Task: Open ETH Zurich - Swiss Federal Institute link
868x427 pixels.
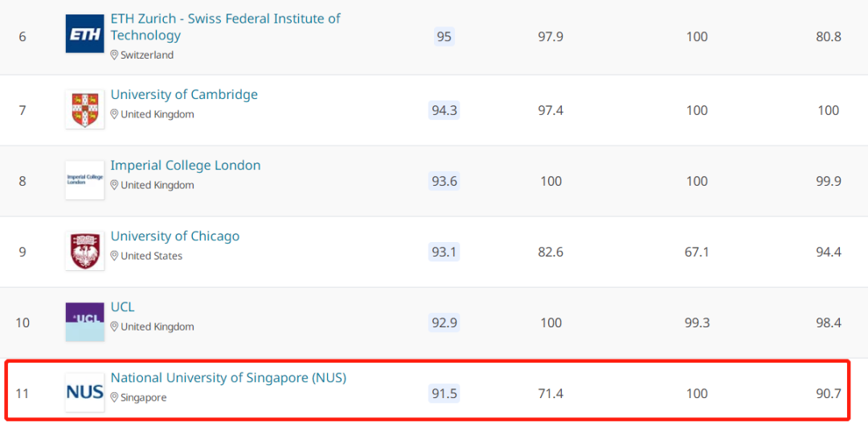Action: tap(225, 27)
